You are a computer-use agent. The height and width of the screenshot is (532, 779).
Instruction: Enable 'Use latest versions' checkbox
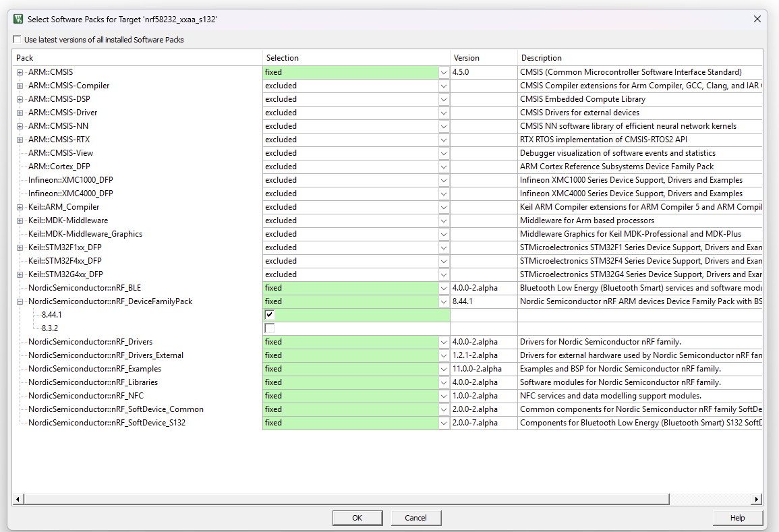(x=18, y=40)
